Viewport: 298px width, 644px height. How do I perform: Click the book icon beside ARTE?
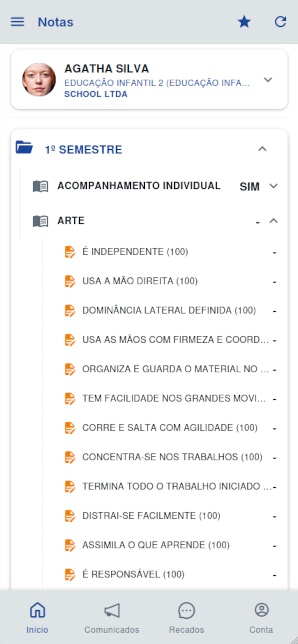(41, 221)
